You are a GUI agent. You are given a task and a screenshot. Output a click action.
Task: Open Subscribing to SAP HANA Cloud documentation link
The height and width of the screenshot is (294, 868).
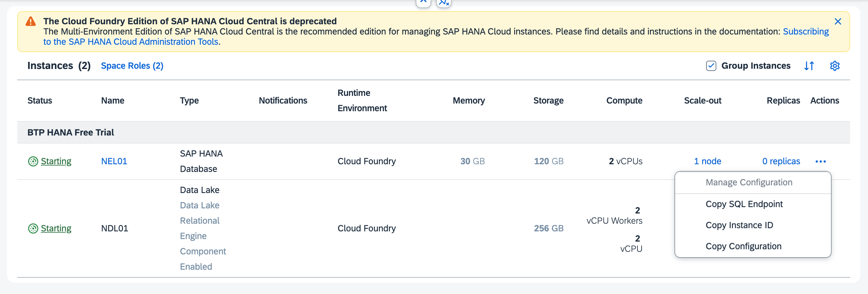(x=805, y=32)
